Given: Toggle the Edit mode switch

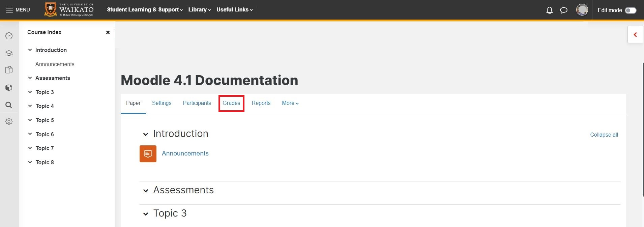Looking at the screenshot, I should (x=631, y=10).
